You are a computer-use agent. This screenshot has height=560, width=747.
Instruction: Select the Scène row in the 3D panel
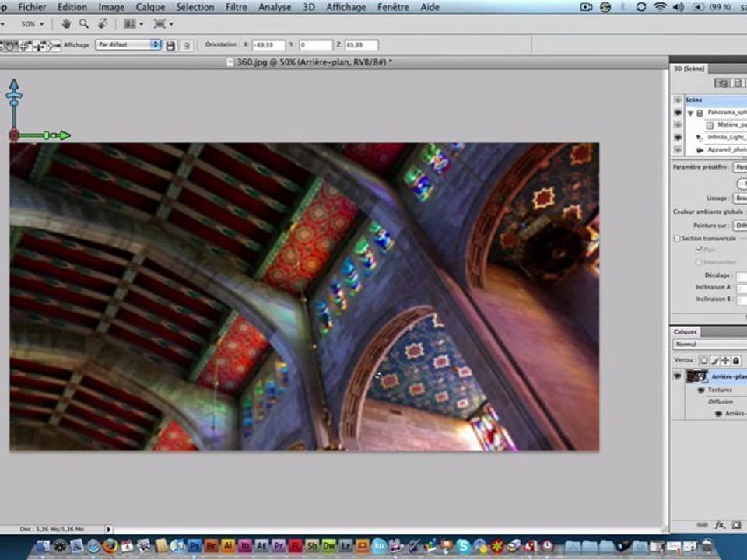click(x=712, y=100)
